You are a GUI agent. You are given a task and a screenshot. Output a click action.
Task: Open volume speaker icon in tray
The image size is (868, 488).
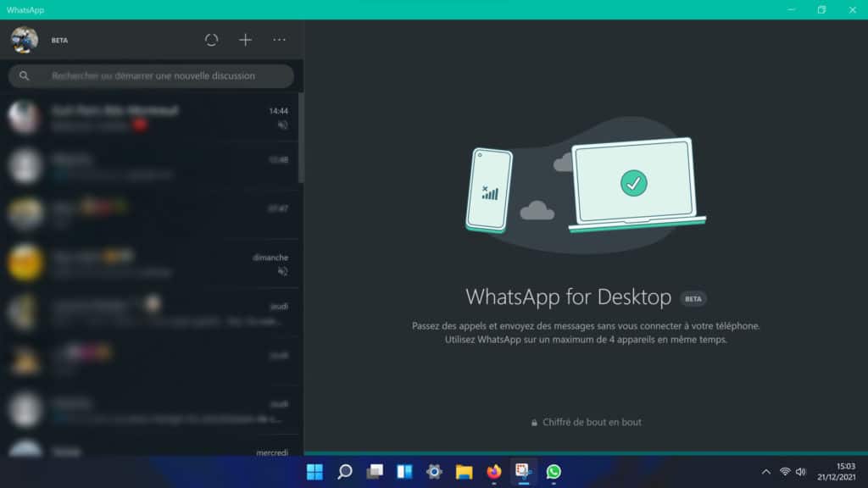pyautogui.click(x=801, y=472)
